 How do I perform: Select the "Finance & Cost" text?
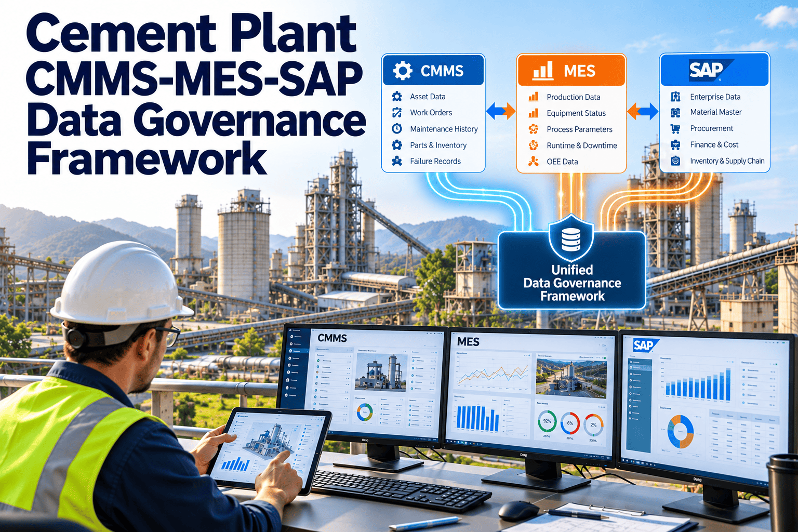pyautogui.click(x=714, y=144)
